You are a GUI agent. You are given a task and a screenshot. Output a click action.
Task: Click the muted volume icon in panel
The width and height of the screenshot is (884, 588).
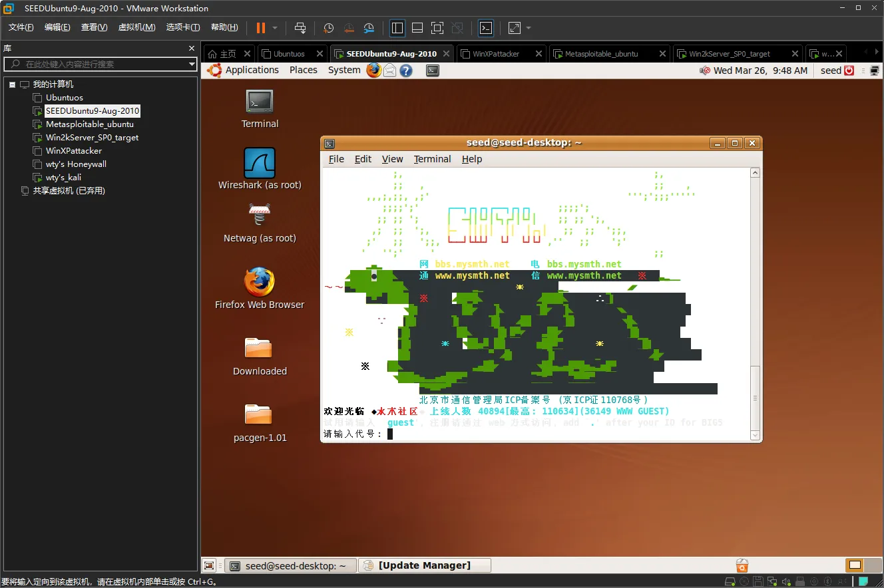point(705,71)
